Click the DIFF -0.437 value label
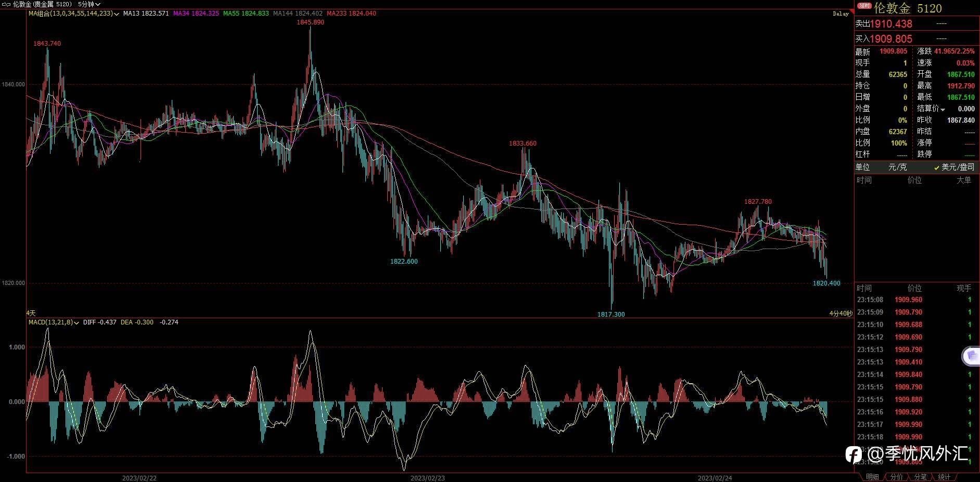The width and height of the screenshot is (980, 482). tap(100, 322)
